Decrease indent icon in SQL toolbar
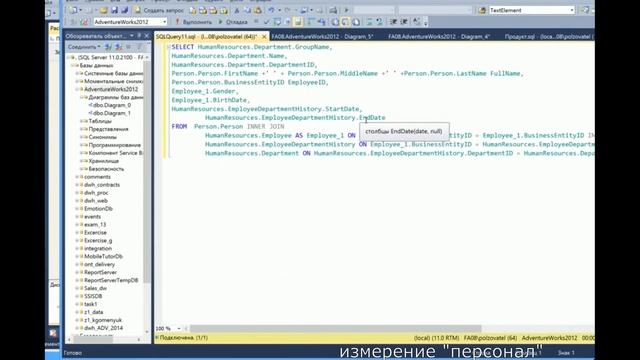The height and width of the screenshot is (360, 640). 393,22
